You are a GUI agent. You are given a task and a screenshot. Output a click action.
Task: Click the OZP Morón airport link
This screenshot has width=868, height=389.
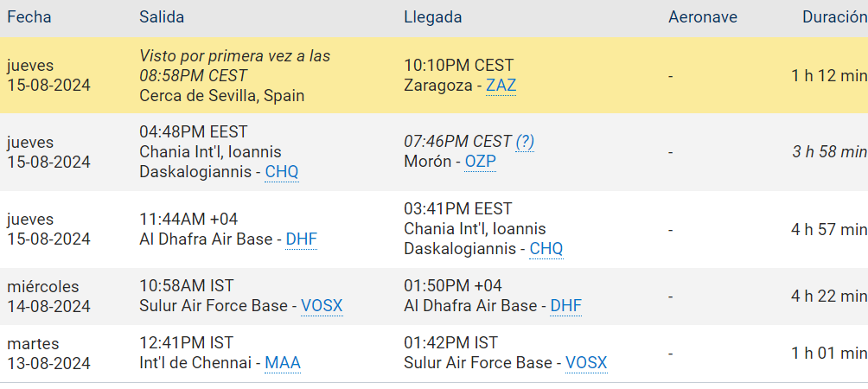click(482, 162)
